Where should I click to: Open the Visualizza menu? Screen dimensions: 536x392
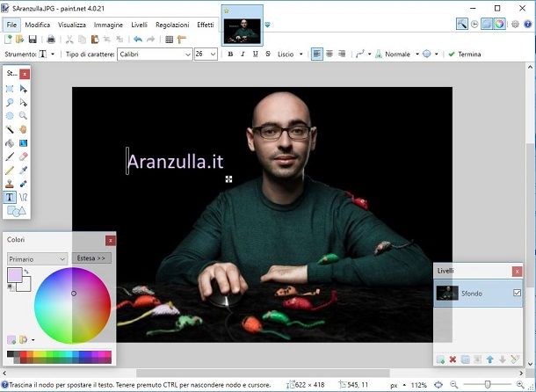tap(72, 25)
